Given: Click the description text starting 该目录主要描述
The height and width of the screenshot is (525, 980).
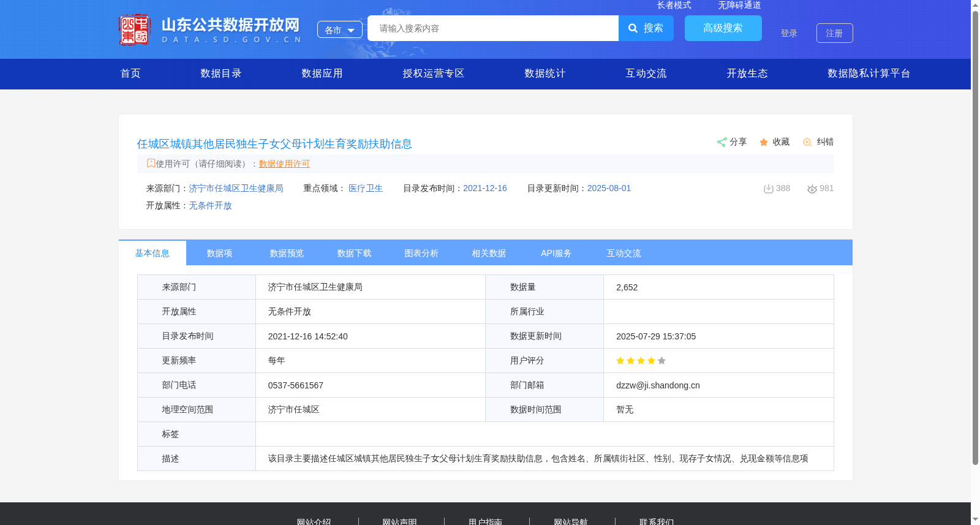Looking at the screenshot, I should 538,459.
